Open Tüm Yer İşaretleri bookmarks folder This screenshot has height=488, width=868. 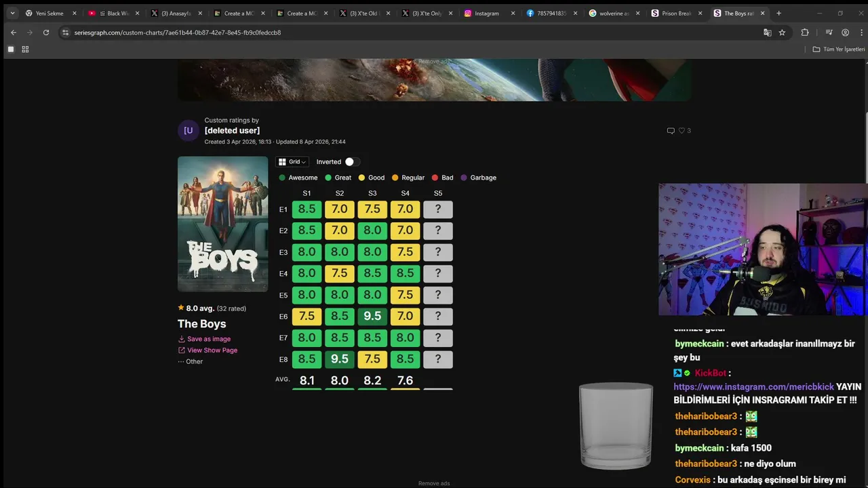tap(839, 49)
